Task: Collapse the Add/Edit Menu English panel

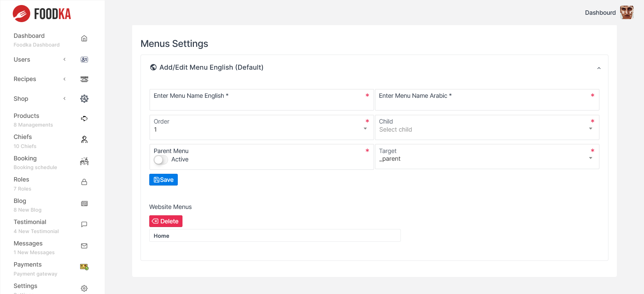Action: coord(599,68)
